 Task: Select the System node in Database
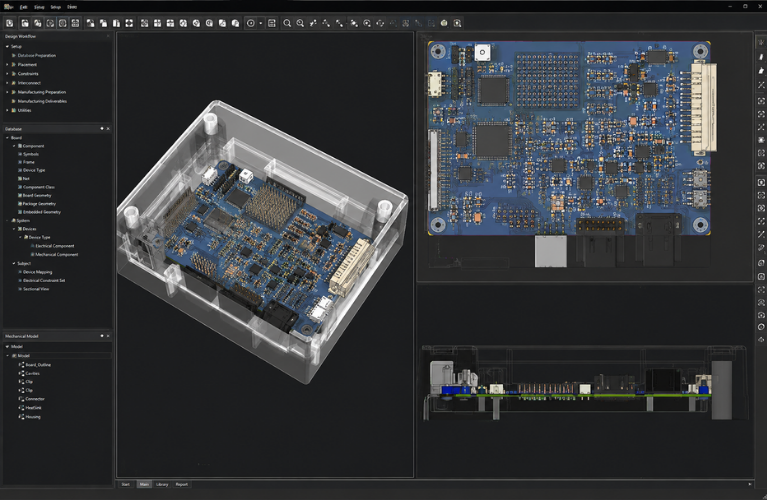tap(23, 221)
